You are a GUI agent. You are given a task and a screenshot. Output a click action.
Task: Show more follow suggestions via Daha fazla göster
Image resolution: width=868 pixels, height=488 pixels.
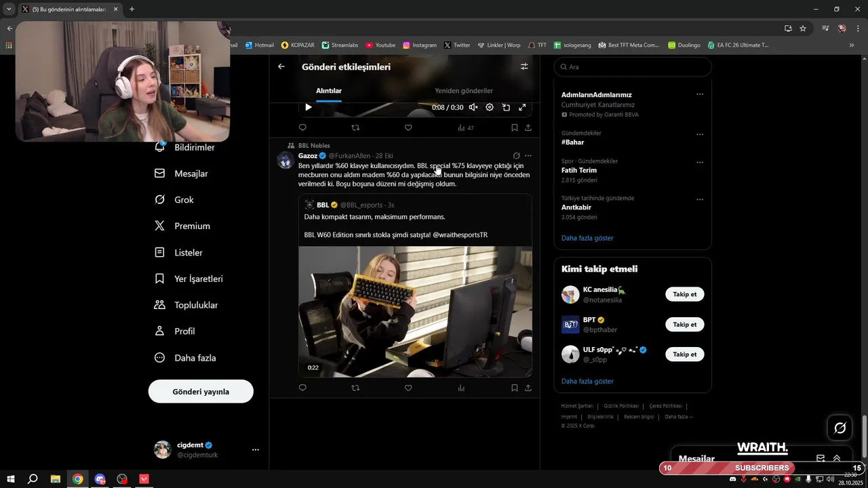587,382
